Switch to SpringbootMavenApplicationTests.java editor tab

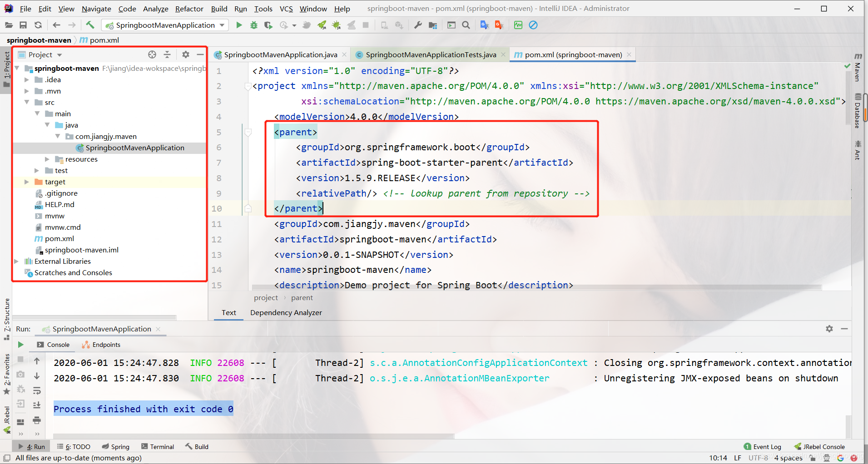tap(431, 54)
